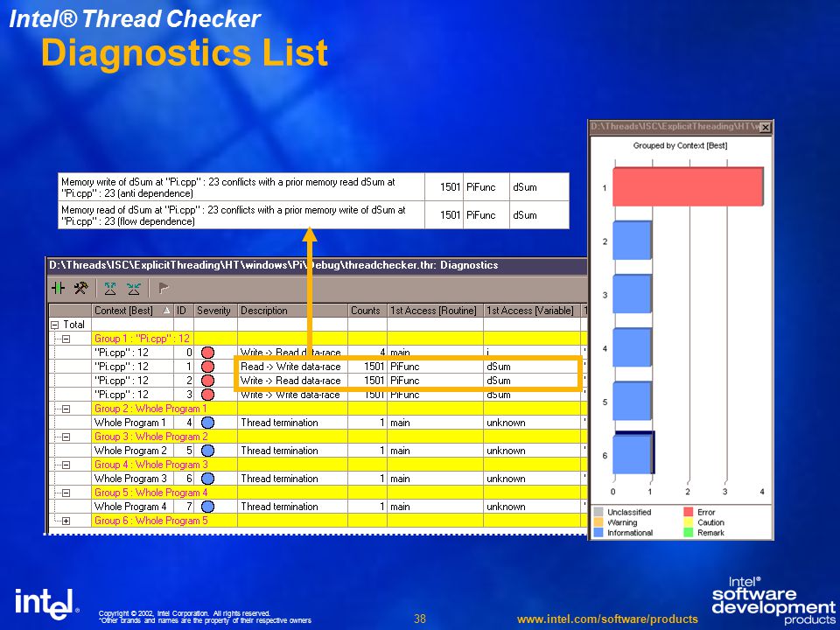Viewport: 840px width, 630px height.
Task: Click the red severity circle for ID 2
Action: pos(208,381)
